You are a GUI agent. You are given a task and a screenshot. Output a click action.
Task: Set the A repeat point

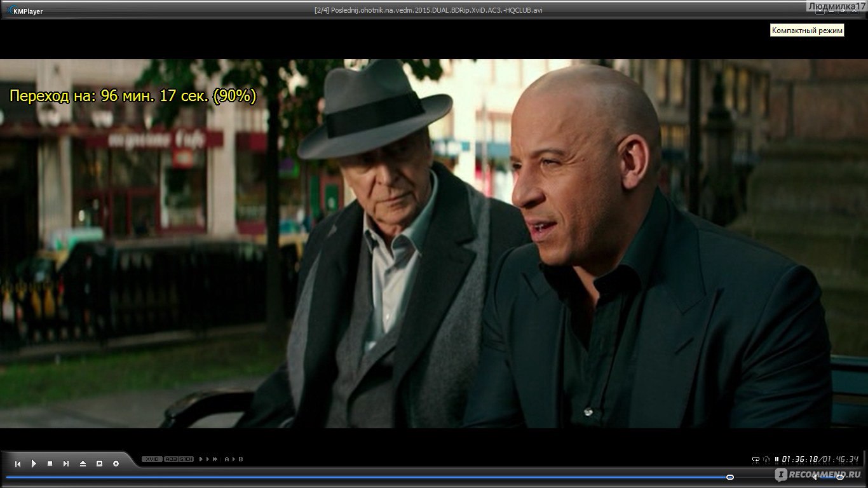point(227,459)
